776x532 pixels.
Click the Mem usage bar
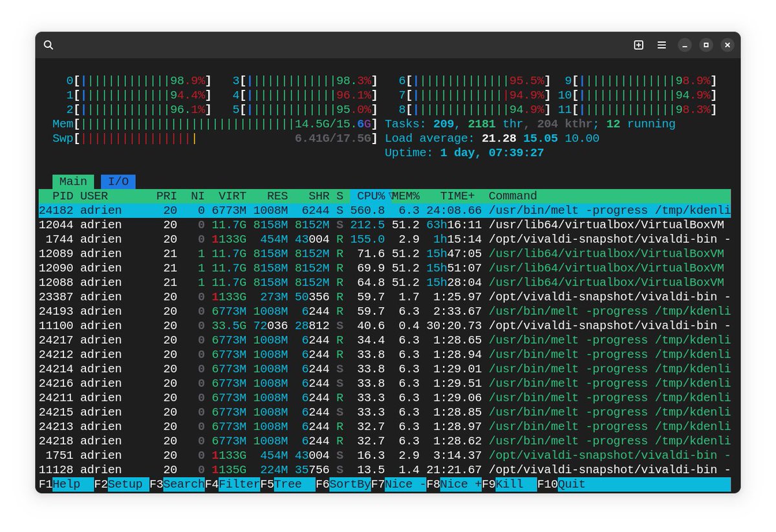[215, 124]
